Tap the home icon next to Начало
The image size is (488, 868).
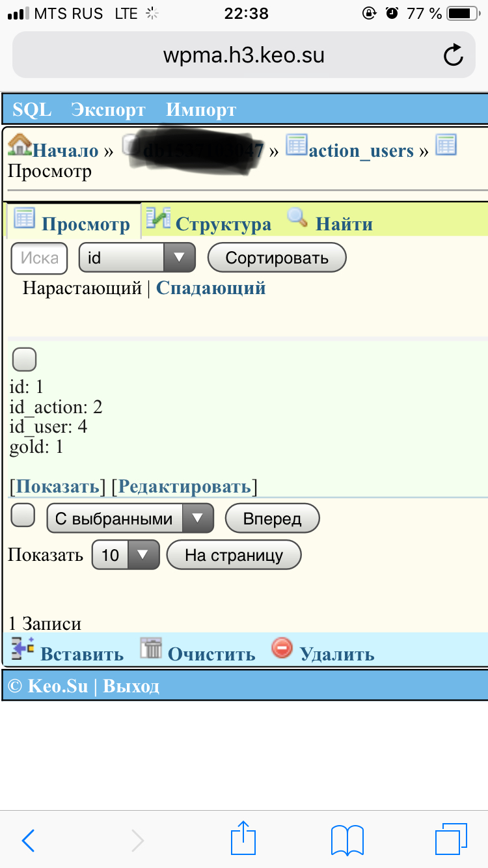(20, 145)
